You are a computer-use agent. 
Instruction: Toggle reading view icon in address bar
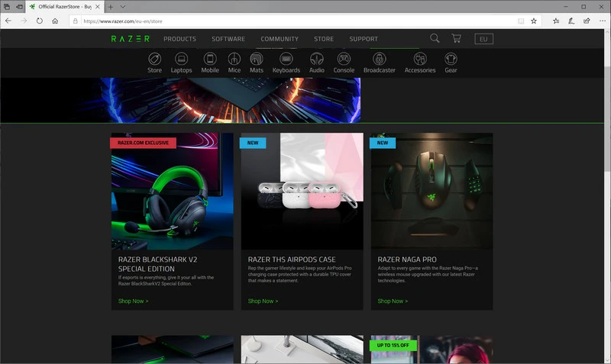coord(521,21)
